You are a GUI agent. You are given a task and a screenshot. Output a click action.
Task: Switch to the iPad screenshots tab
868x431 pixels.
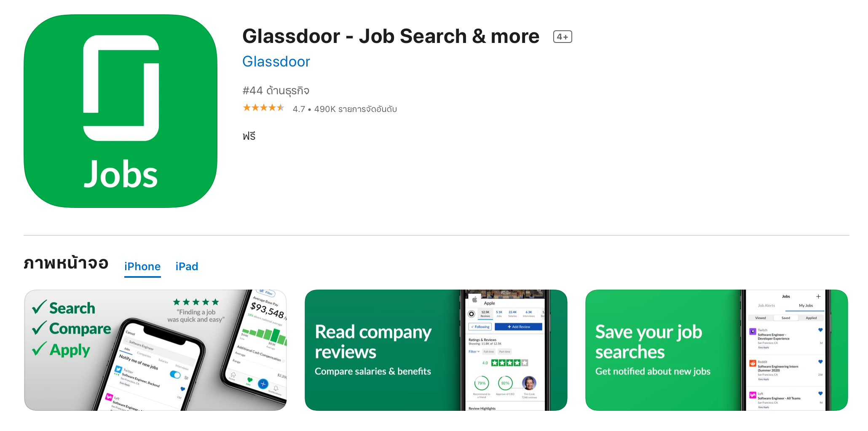pyautogui.click(x=187, y=267)
